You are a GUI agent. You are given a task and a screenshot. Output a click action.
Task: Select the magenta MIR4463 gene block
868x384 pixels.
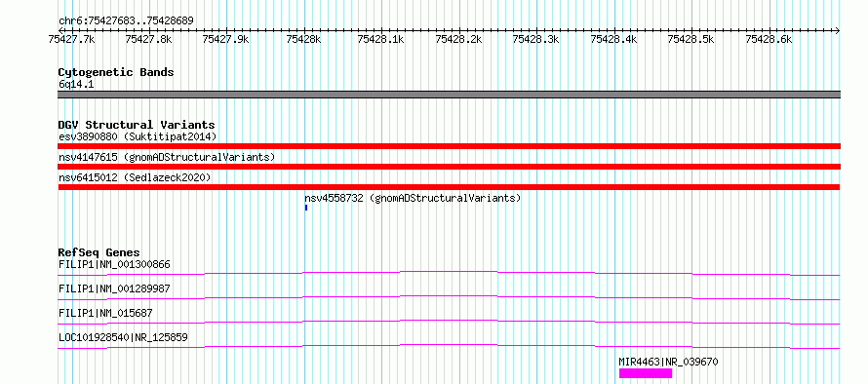646,373
